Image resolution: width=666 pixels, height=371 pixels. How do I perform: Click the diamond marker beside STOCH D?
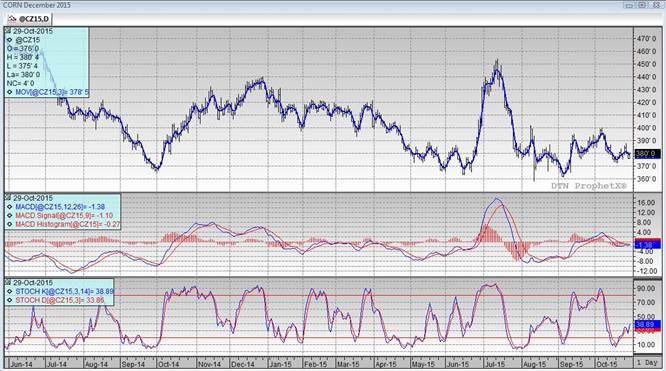9,300
